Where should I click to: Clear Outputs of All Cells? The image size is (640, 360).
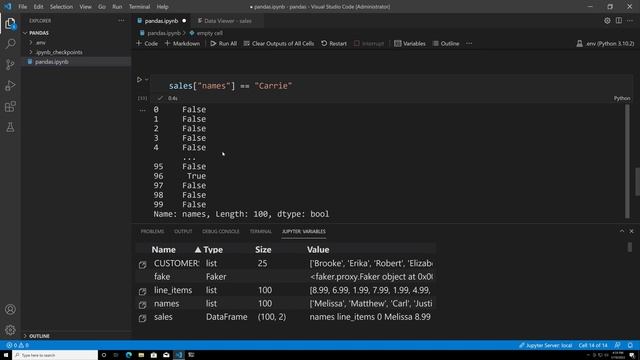click(279, 43)
